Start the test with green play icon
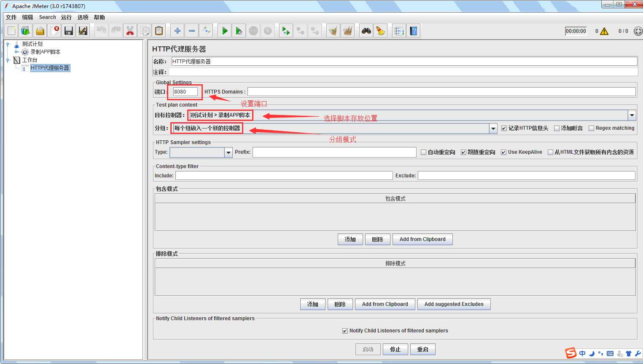This screenshot has height=364, width=643. [225, 31]
